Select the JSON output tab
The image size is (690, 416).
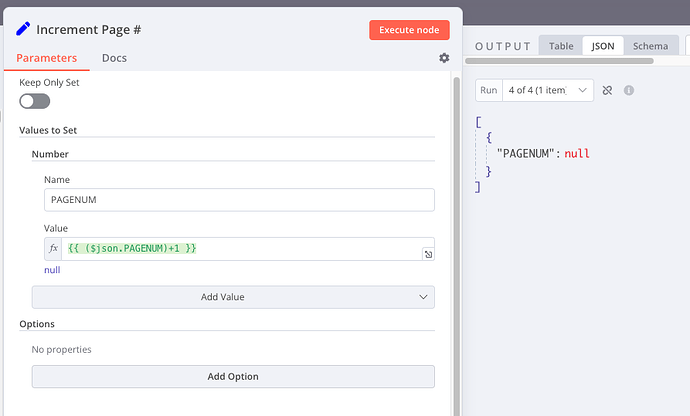pos(603,46)
